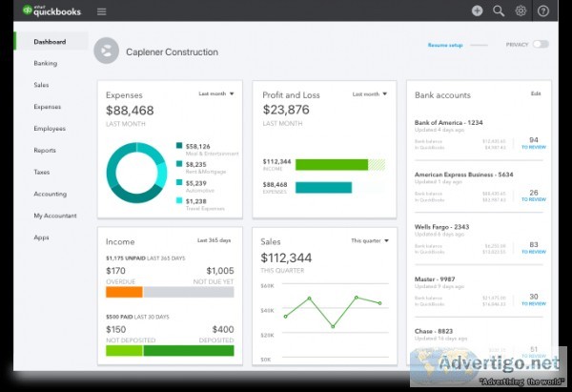
Task: Click the Resume setup link
Action: click(445, 45)
